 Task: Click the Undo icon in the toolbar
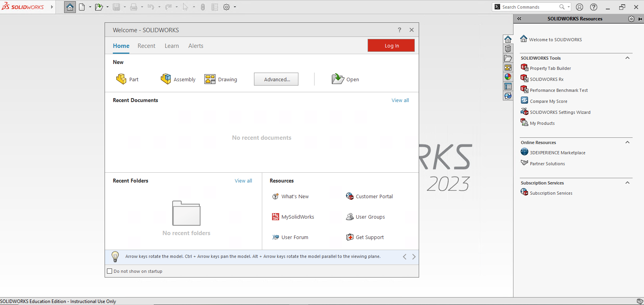151,7
